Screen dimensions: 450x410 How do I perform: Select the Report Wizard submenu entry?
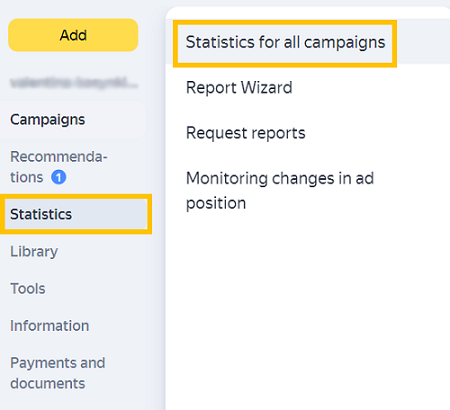pos(239,88)
